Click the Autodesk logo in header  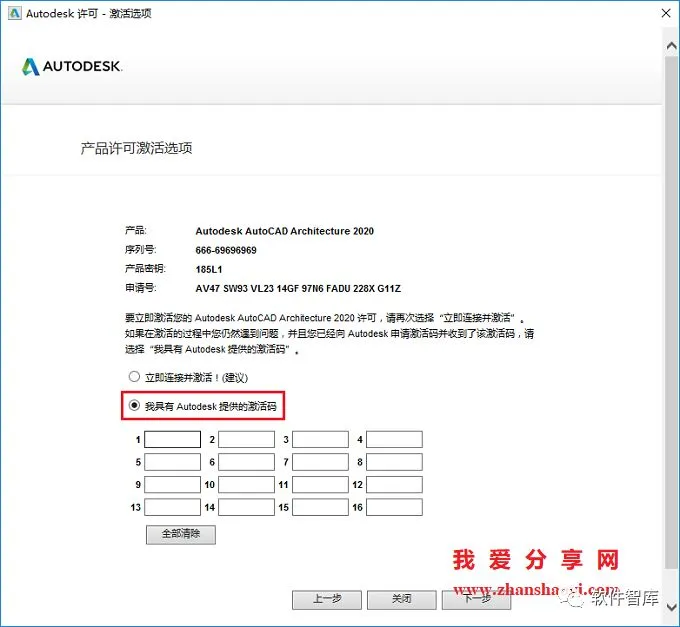pyautogui.click(x=72, y=66)
